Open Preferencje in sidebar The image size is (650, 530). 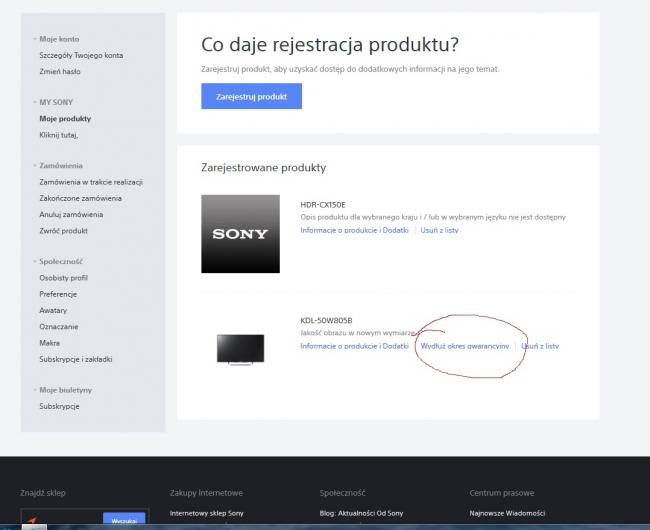pos(58,294)
